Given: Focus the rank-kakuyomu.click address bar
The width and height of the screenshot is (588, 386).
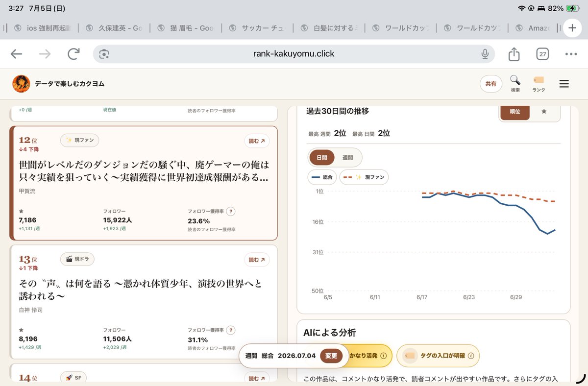Looking at the screenshot, I should [x=294, y=54].
